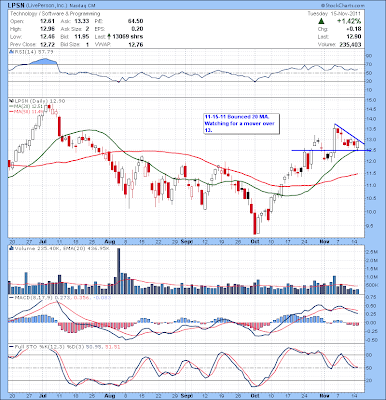
Task: Click the Technology / Software & Programming sector text
Action: click(55, 14)
